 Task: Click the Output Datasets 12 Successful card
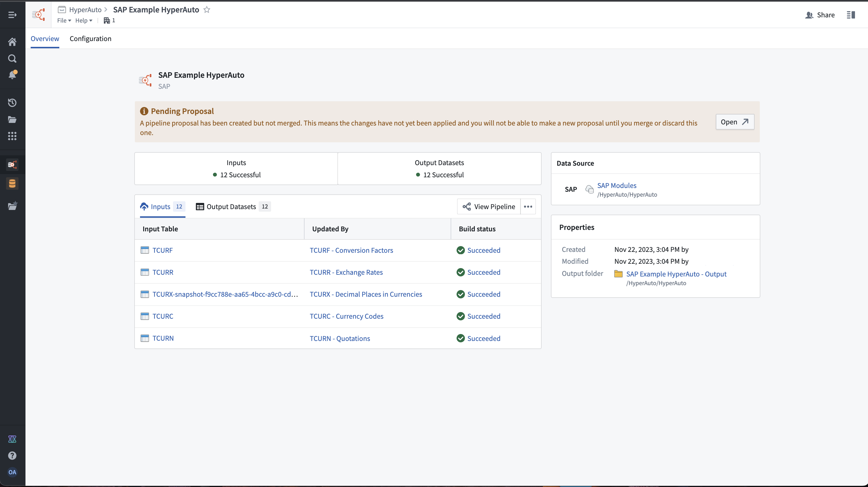[x=439, y=169]
